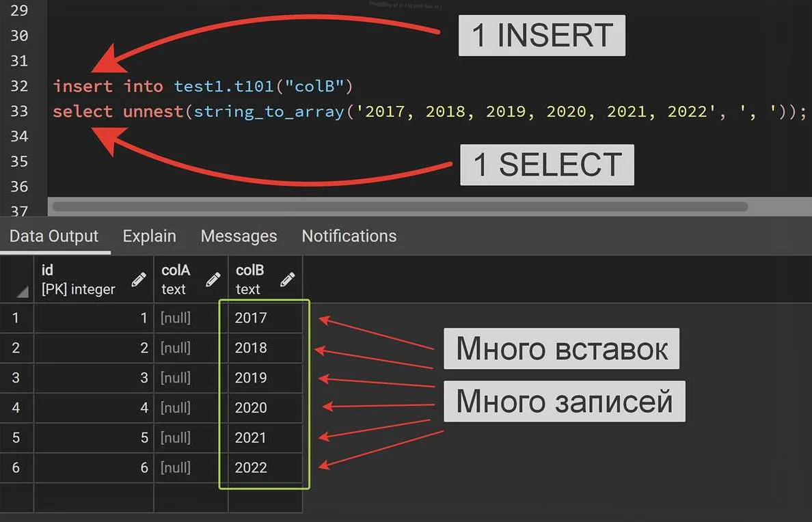
Task: Click the 'unnest' function in the editor
Action: coord(153,111)
